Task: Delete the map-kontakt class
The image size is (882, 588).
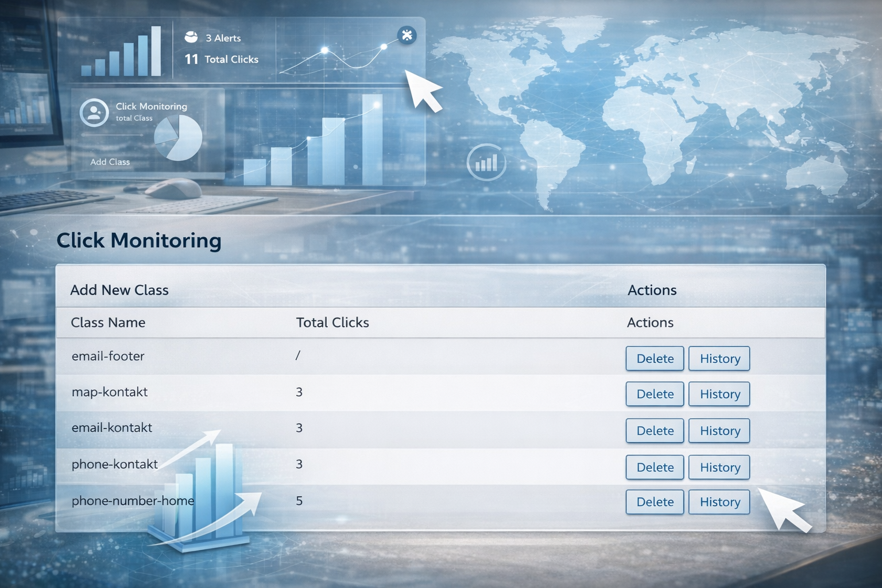Action: [x=655, y=394]
